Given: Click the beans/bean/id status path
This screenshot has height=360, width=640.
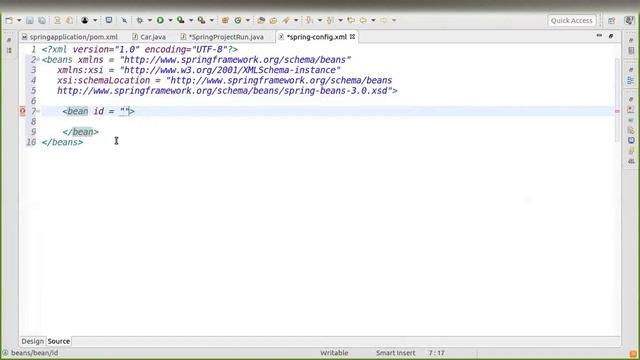Looking at the screenshot, I should click(34, 353).
